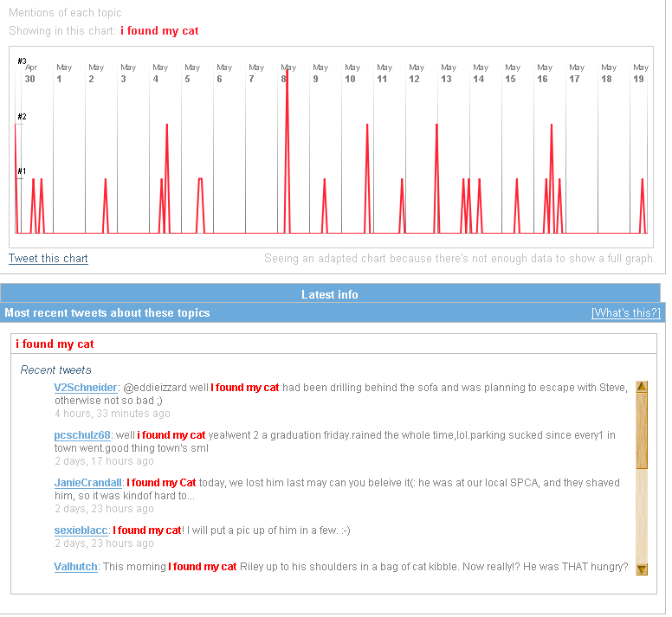This screenshot has width=672, height=617.
Task: Click the red topic name above the chart
Action: tap(159, 31)
